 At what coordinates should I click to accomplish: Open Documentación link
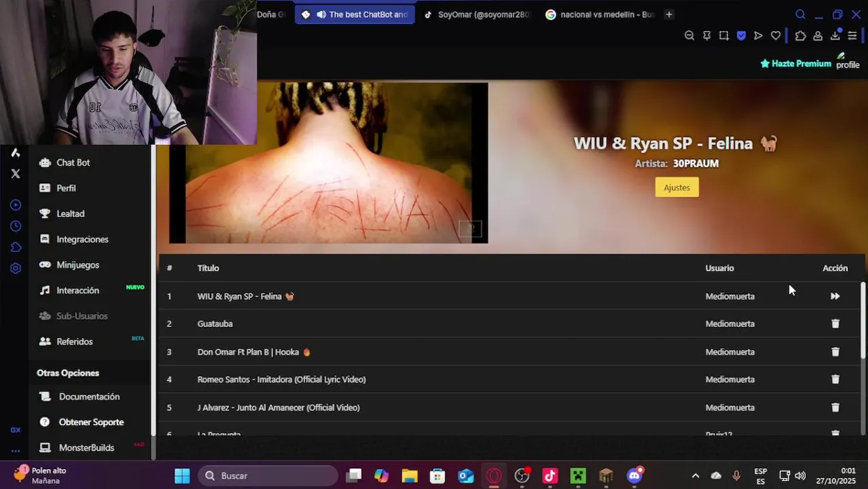(x=89, y=397)
